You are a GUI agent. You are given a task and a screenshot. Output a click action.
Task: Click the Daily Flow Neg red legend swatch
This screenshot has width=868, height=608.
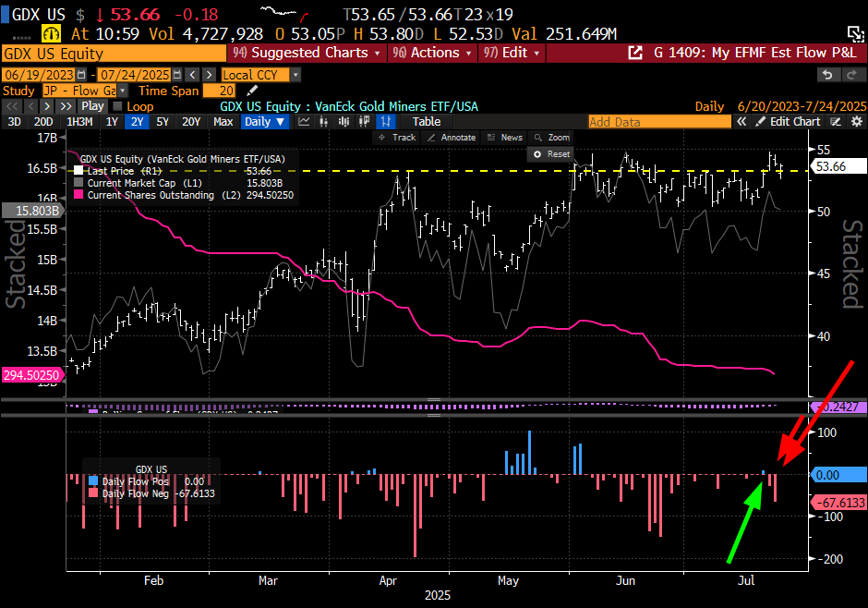click(92, 493)
